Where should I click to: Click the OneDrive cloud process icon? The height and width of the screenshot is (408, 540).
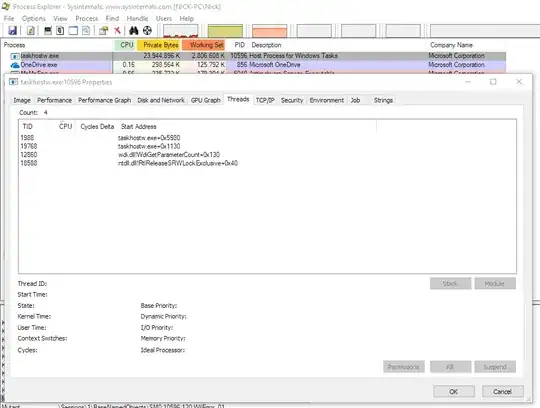pyautogui.click(x=15, y=65)
